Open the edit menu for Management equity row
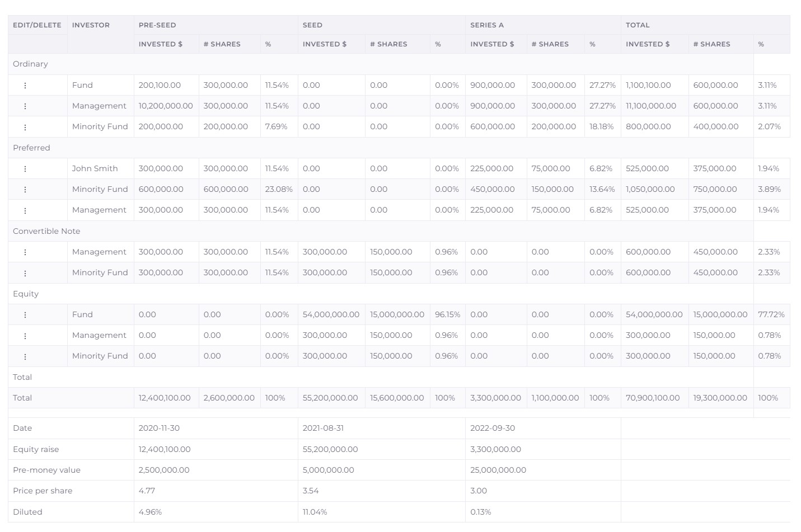This screenshot has height=532, width=801. pyautogui.click(x=26, y=335)
